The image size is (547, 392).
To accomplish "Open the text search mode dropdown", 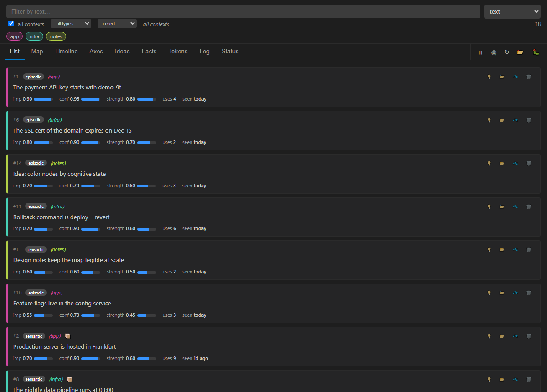I will (512, 12).
